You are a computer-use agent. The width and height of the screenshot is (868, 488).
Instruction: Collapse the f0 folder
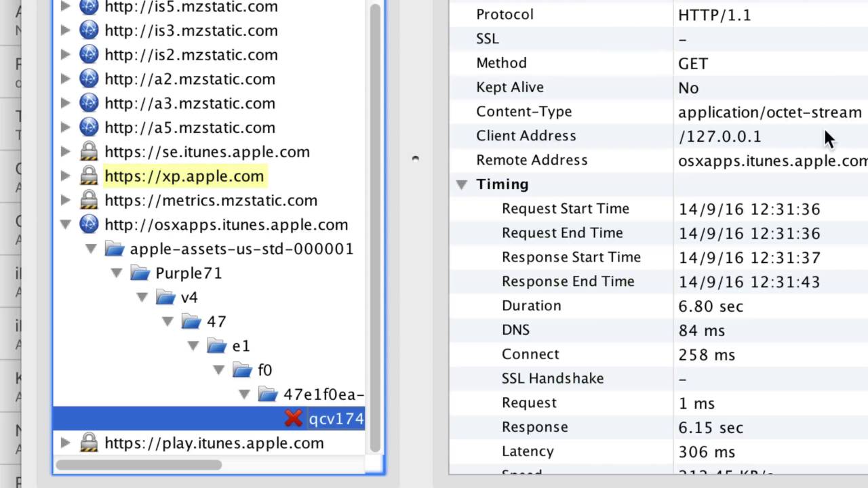click(219, 371)
